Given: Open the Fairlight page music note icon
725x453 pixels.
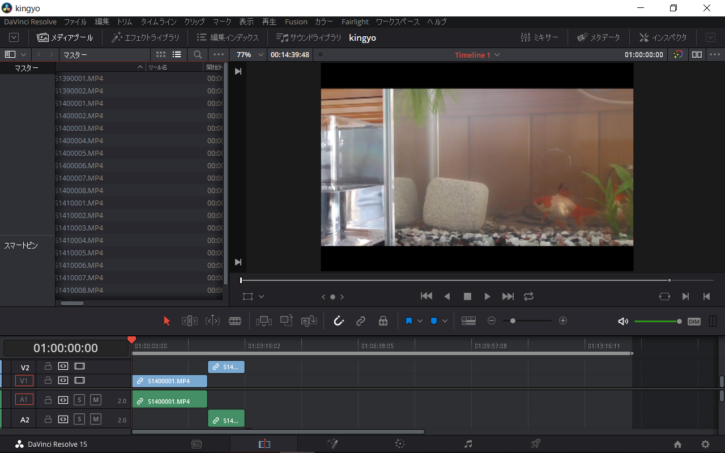Looking at the screenshot, I should pyautogui.click(x=468, y=443).
